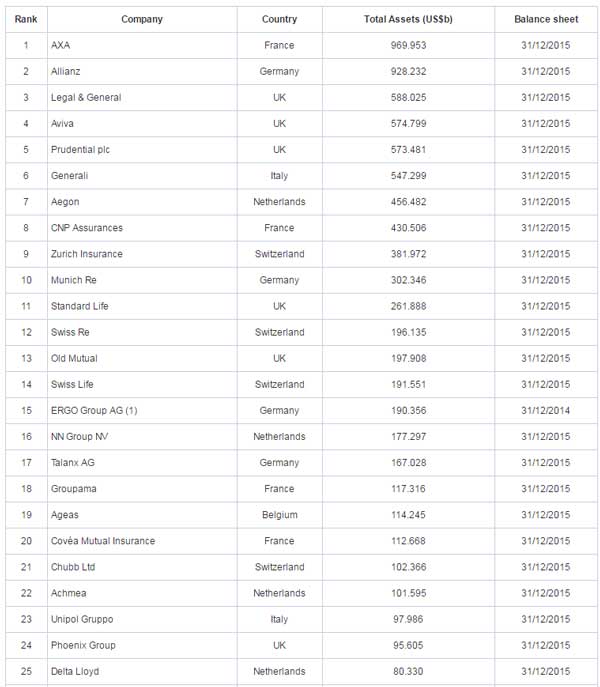Click on Allianz in the Company column
This screenshot has width=600, height=687.
[68, 72]
